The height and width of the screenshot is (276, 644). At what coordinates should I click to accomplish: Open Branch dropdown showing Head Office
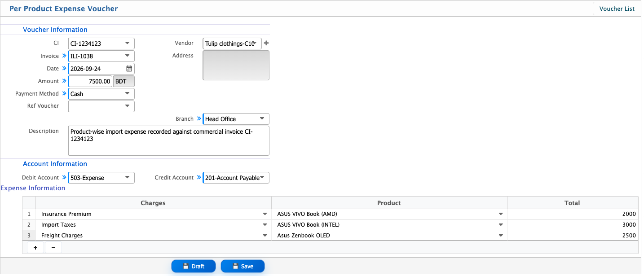click(236, 119)
